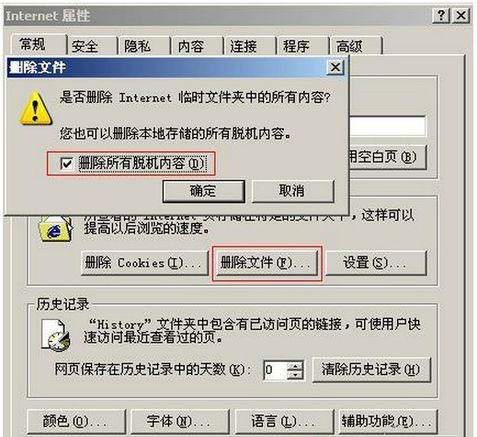Confirm deletion with 确定 button
The image size is (477, 437).
(x=203, y=191)
